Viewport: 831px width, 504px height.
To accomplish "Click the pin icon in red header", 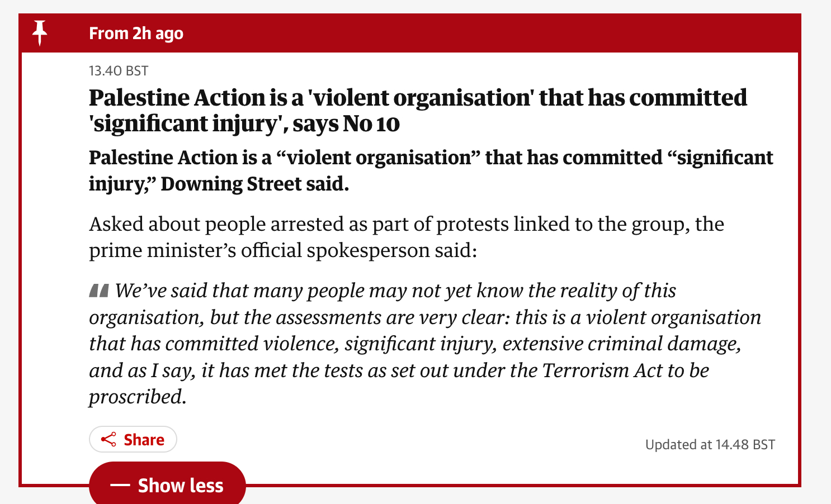I will click(x=40, y=33).
